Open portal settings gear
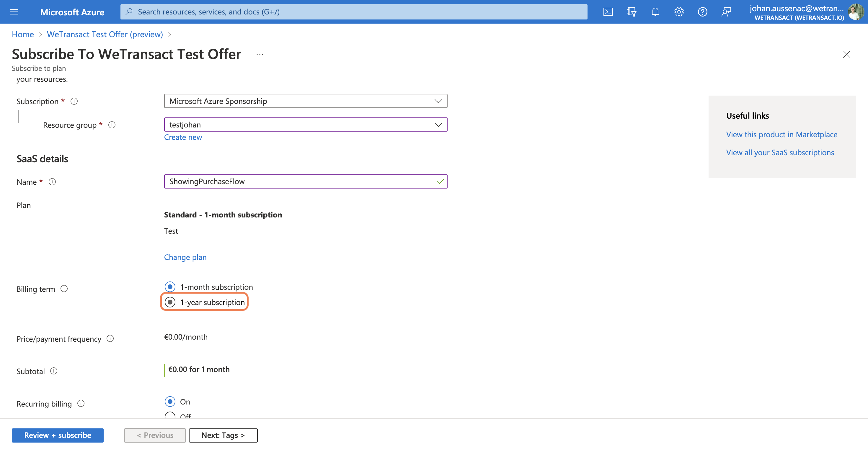 pyautogui.click(x=679, y=12)
